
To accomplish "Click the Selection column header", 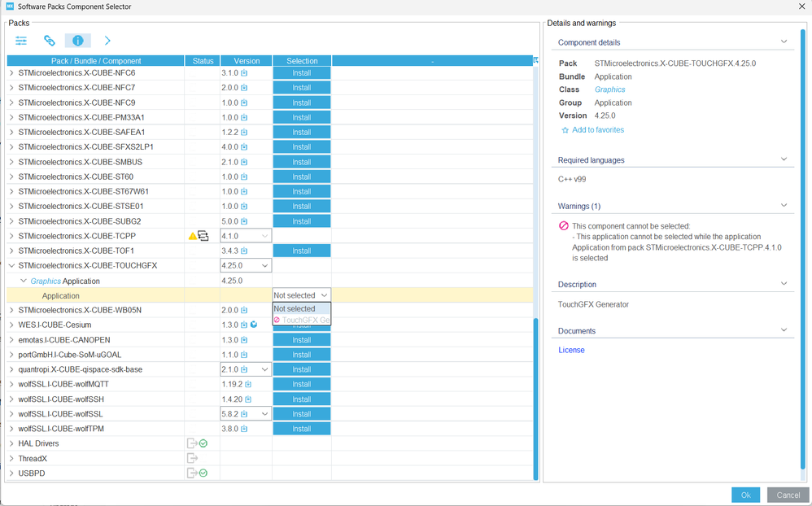I will (302, 60).
